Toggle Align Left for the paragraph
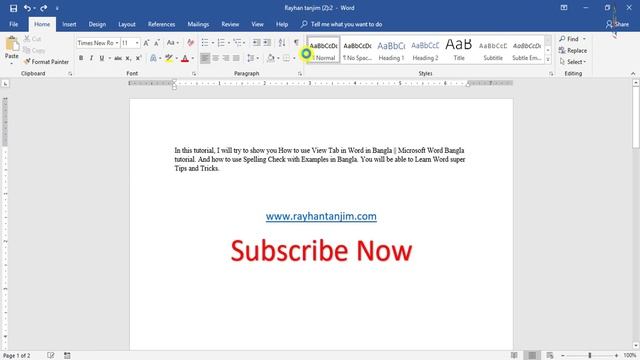 point(205,58)
